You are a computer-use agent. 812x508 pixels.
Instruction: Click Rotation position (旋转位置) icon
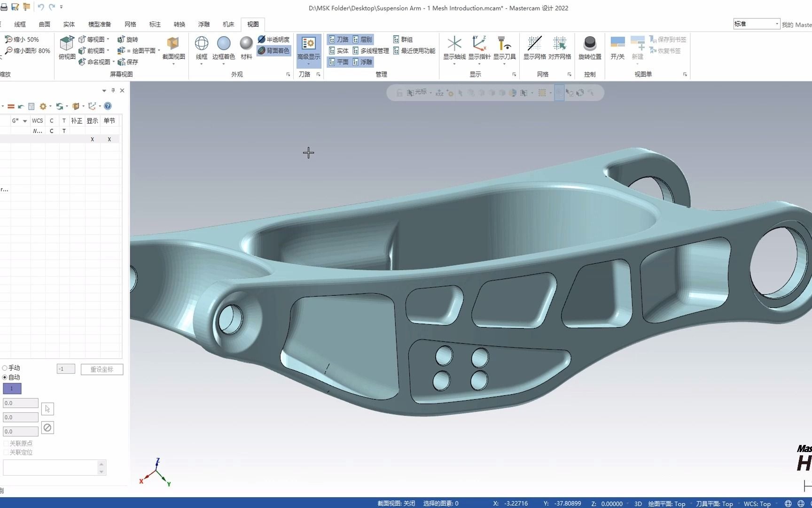coord(590,43)
